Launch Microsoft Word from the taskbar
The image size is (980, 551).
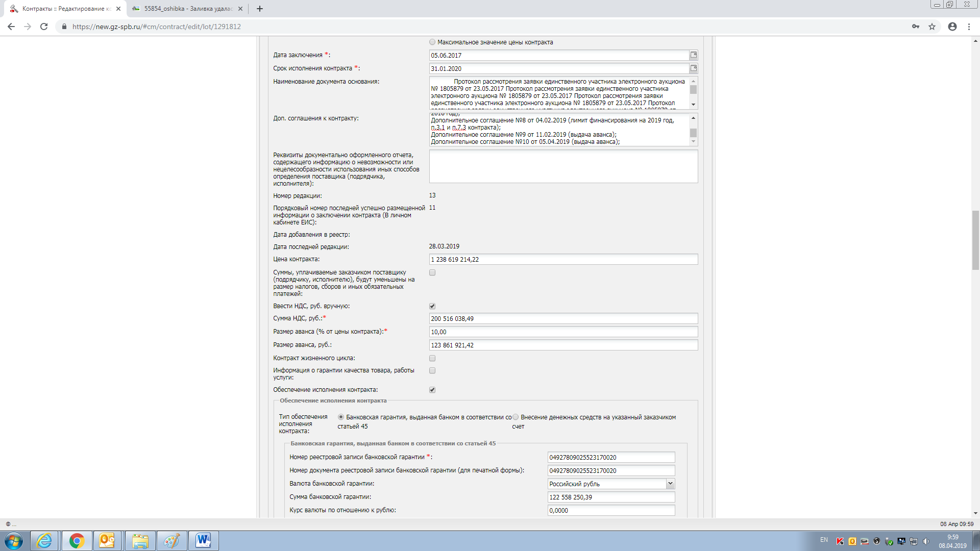203,541
